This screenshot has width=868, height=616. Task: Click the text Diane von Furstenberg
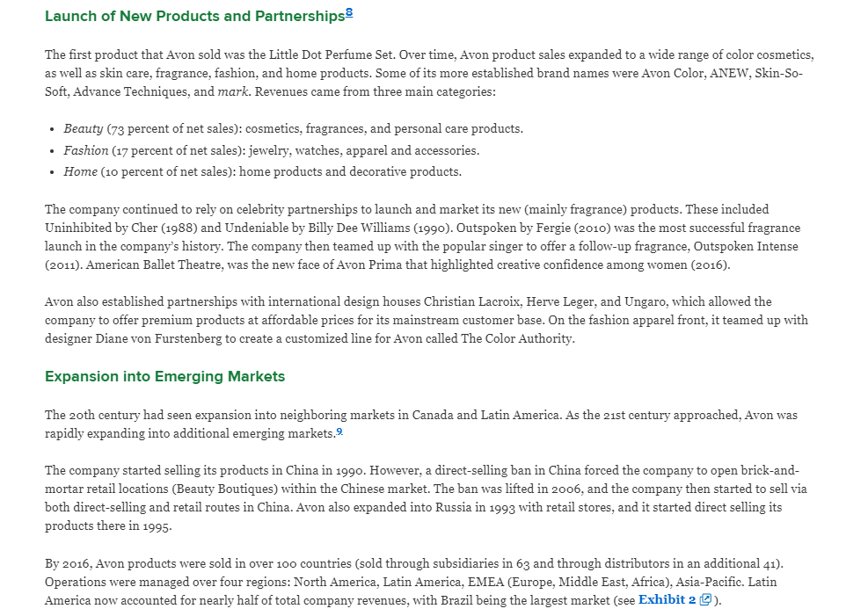pyautogui.click(x=158, y=338)
